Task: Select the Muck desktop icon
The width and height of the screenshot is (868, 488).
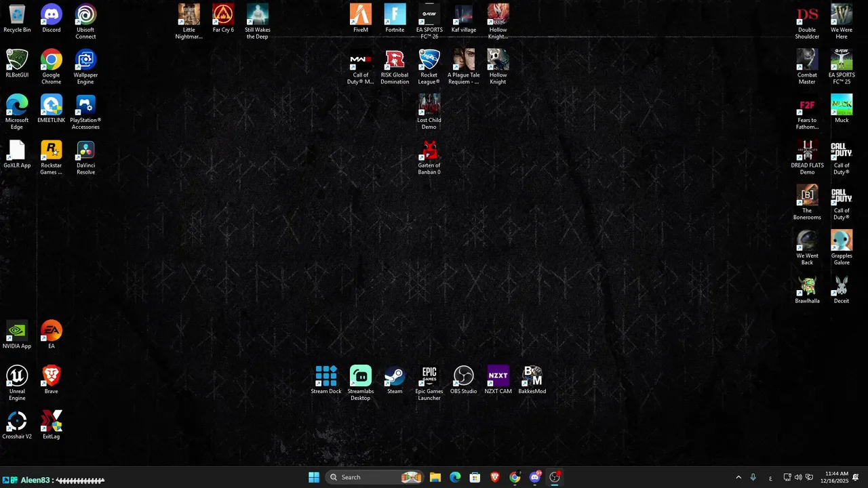Action: click(x=842, y=108)
